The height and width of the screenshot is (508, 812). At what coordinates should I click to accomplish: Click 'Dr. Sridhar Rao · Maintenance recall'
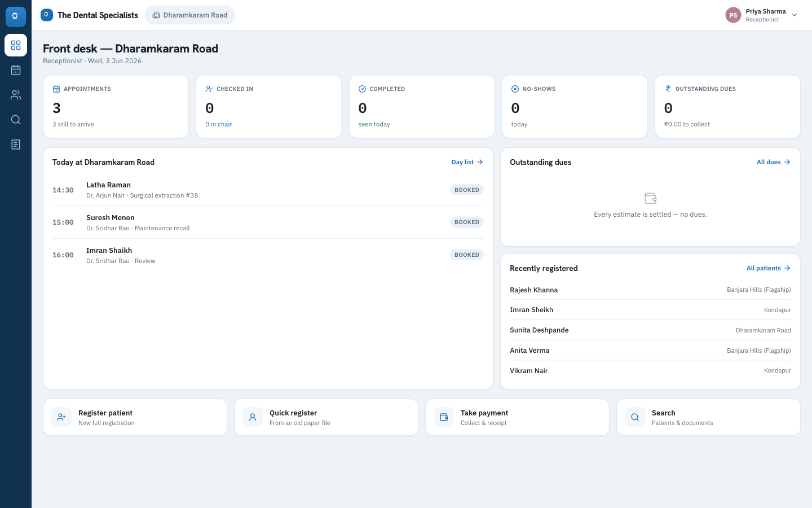138,228
